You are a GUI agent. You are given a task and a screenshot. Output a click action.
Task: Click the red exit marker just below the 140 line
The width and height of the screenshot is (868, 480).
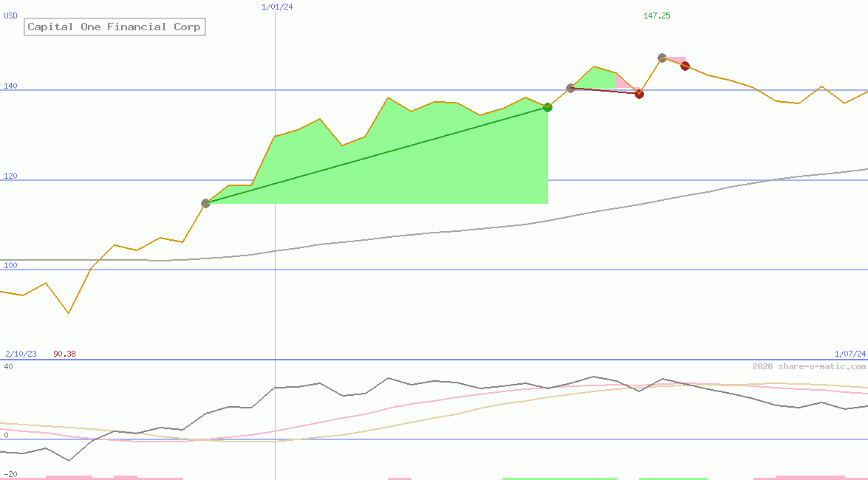tap(640, 94)
